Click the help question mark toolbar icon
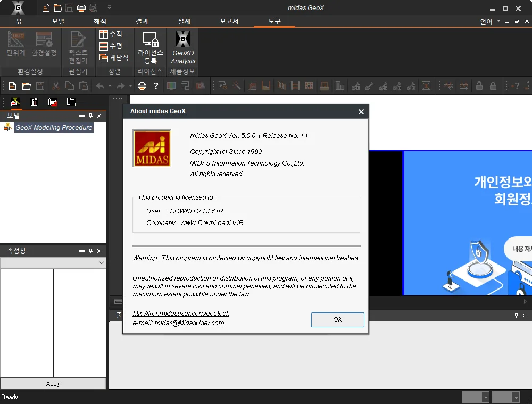The image size is (532, 404). 156,86
